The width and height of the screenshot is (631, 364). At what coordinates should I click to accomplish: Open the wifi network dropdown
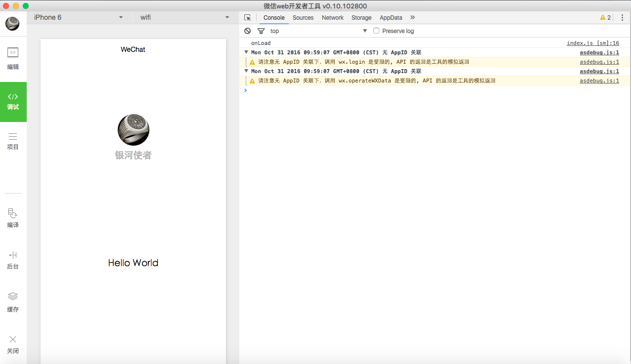coord(185,17)
